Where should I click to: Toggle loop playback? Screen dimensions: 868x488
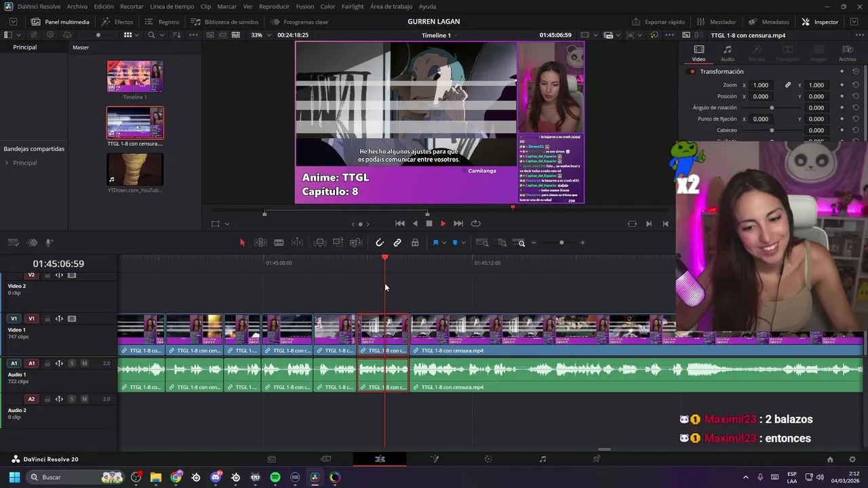point(476,224)
